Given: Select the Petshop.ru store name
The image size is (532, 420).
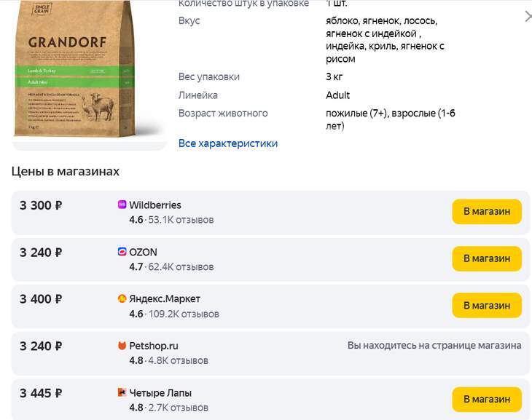Looking at the screenshot, I should [x=154, y=346].
